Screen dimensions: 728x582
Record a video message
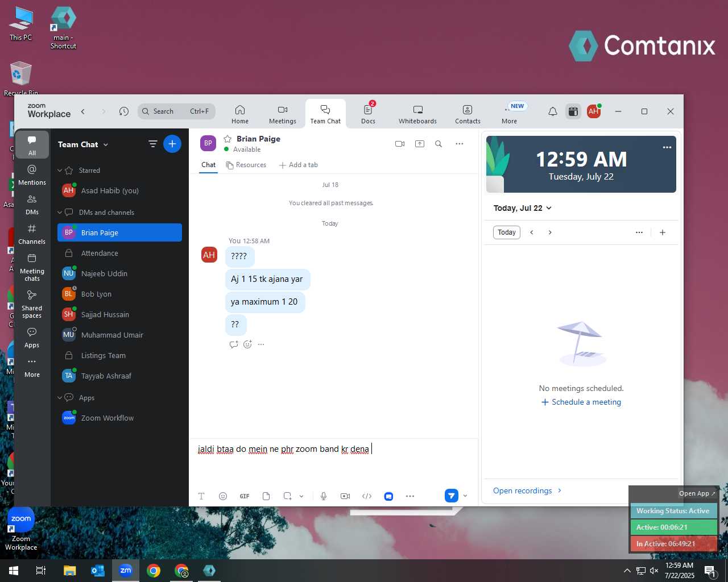coord(345,496)
